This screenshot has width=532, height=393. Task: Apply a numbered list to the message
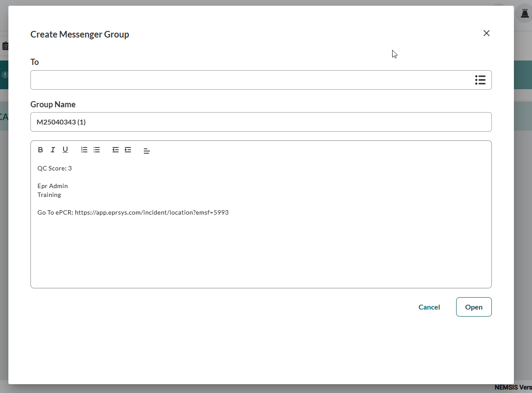[84, 150]
